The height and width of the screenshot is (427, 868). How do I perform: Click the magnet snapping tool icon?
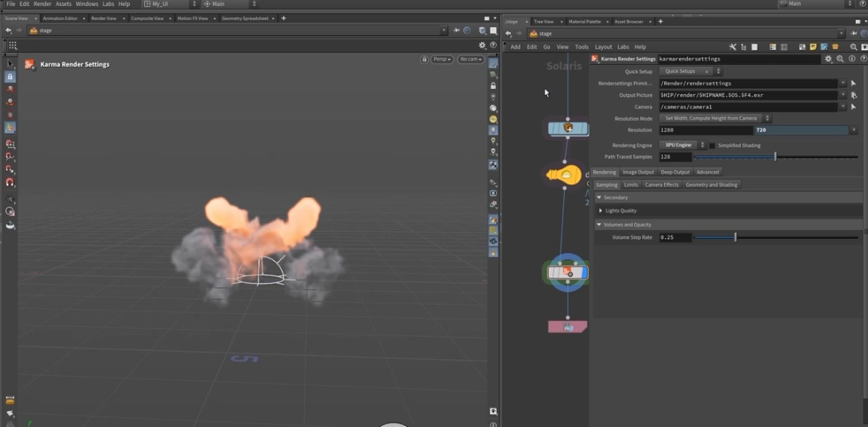point(10,182)
